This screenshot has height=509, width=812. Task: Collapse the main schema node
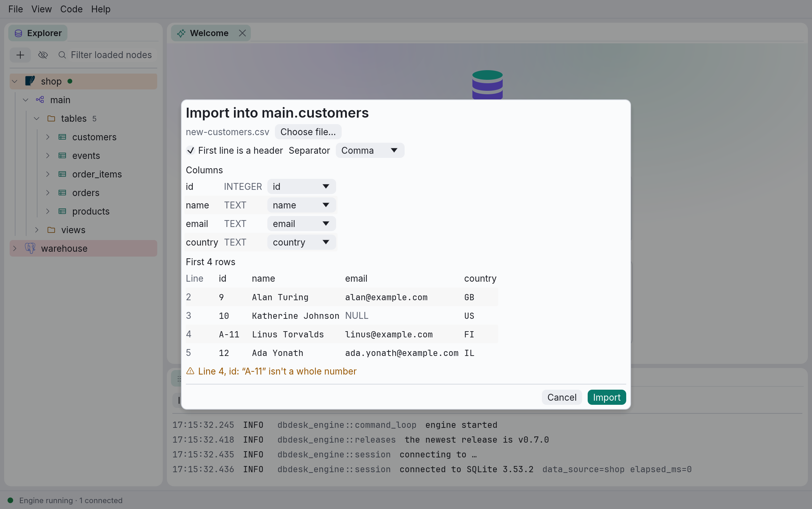coord(25,100)
